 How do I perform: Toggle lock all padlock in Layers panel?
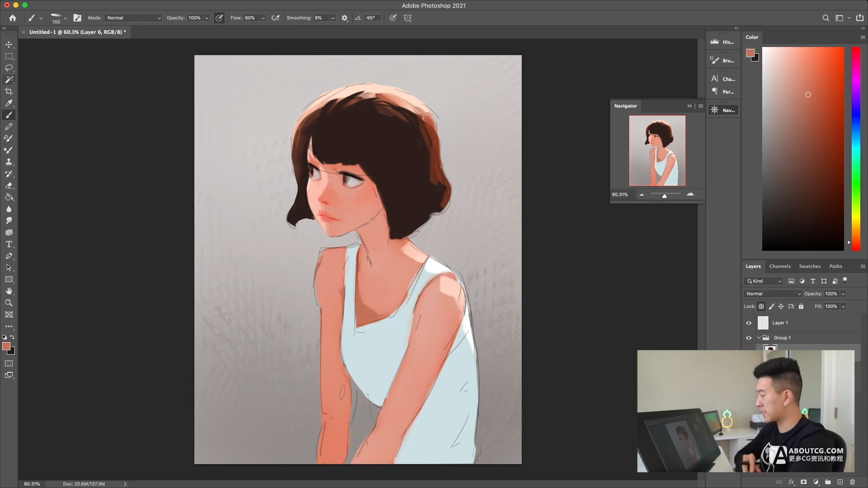(x=801, y=306)
